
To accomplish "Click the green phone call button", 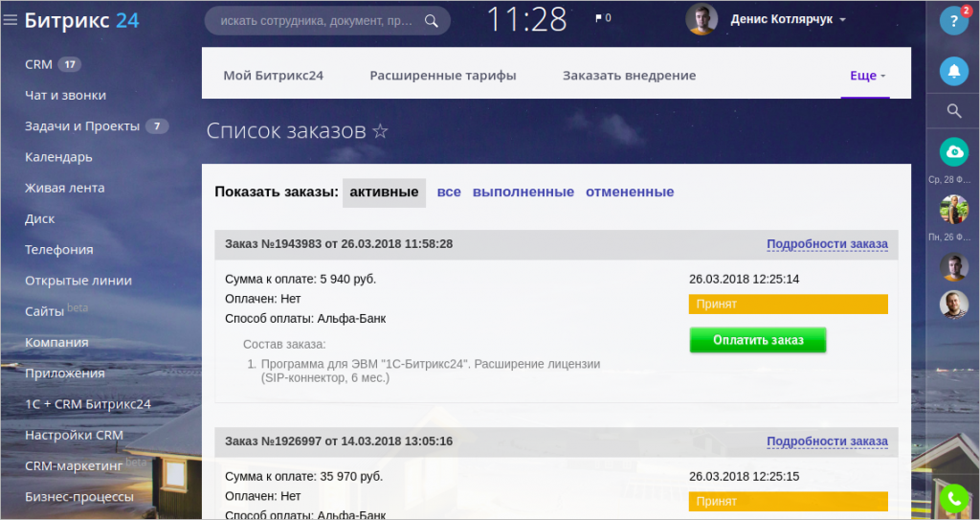I will [954, 499].
